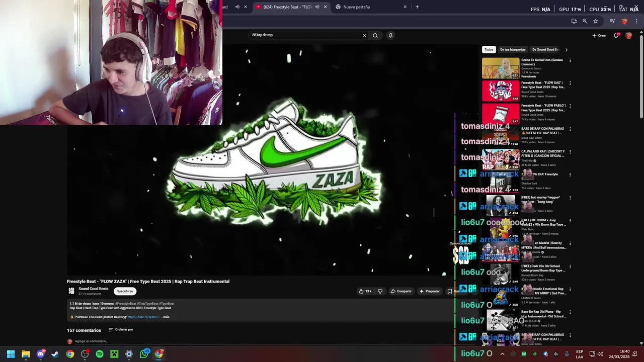
Task: Show hidden system tray icons
Action: coord(502,354)
